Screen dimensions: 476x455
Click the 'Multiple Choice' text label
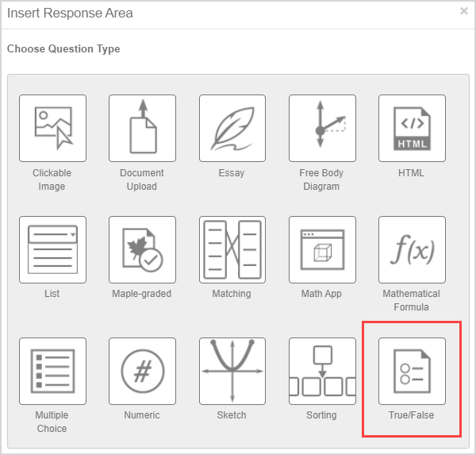click(x=52, y=422)
